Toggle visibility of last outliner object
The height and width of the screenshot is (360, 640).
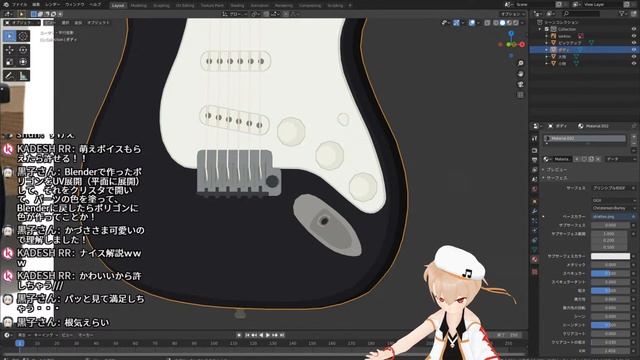(x=634, y=63)
